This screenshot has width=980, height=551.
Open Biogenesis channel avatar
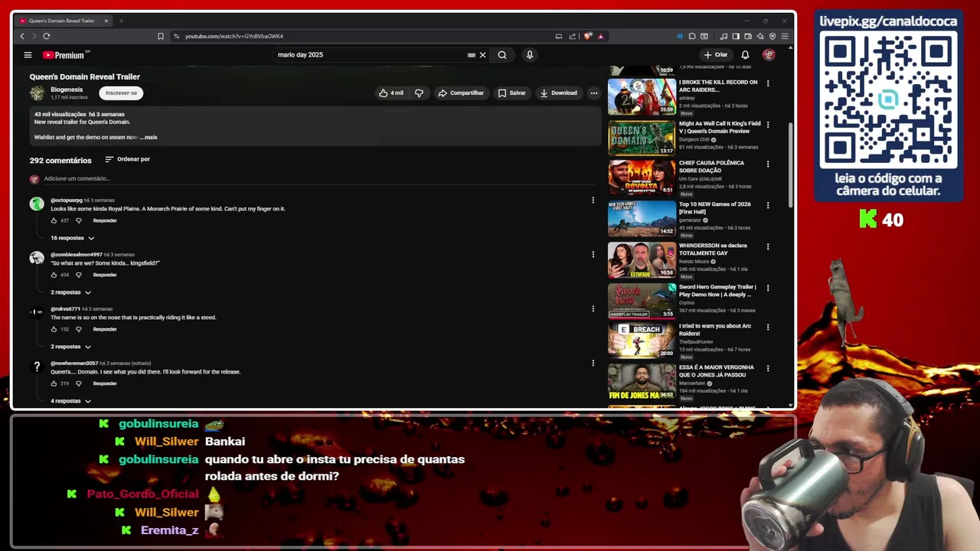pyautogui.click(x=37, y=93)
